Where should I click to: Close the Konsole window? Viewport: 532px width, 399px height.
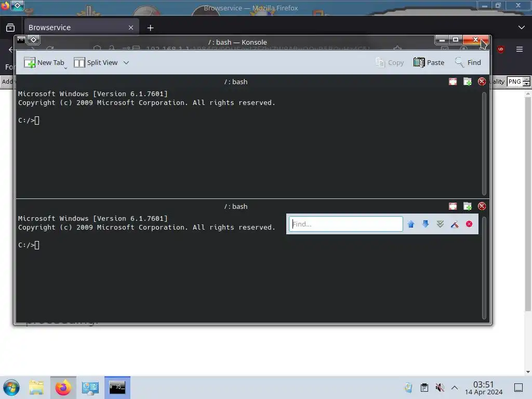point(476,39)
